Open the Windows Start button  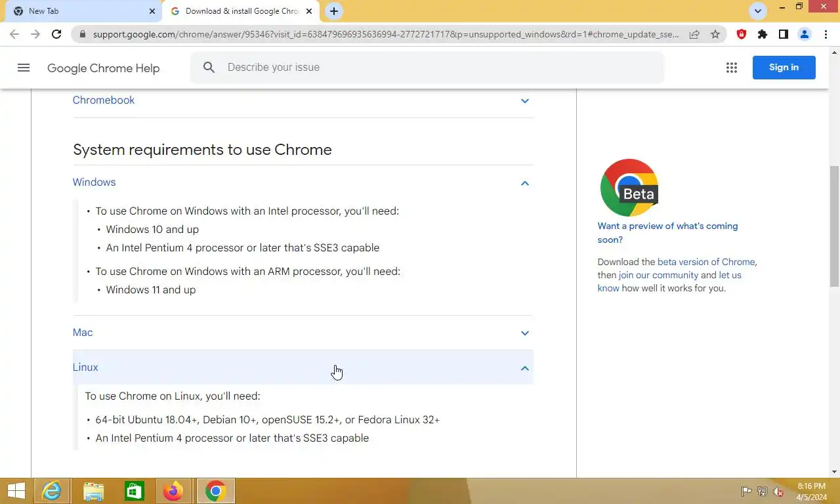(16, 491)
